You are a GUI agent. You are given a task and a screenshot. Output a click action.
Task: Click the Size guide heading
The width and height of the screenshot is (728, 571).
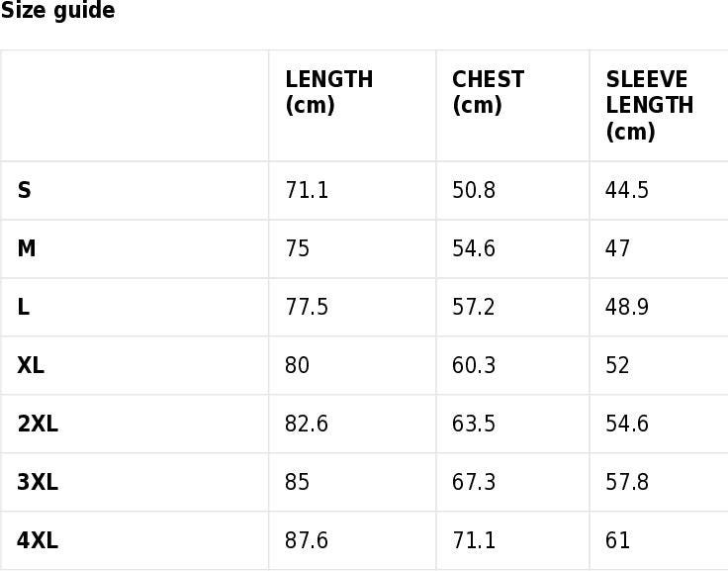pos(57,10)
